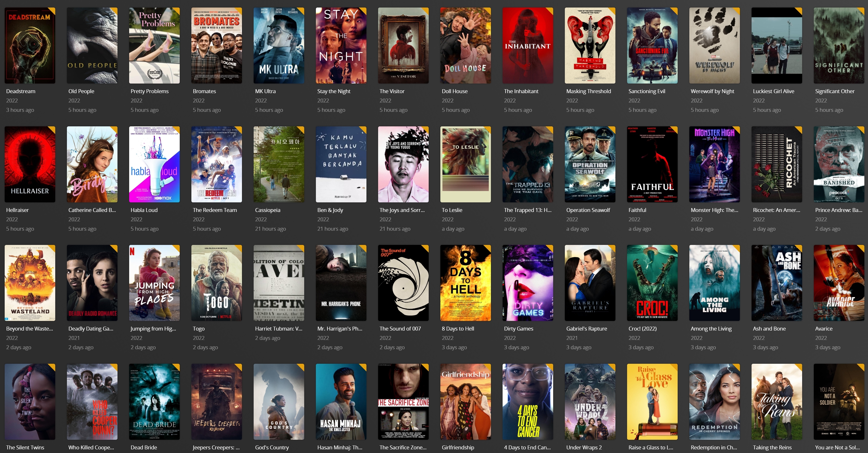The height and width of the screenshot is (453, 868).
Task: Open the Deadstream movie poster
Action: (x=30, y=45)
